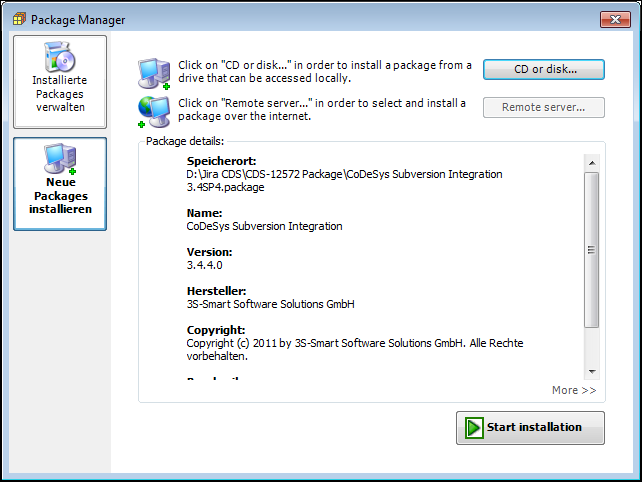This screenshot has height=482, width=642.
Task: Switch to "Installierte Packages verwalten" tab label
Action: [x=59, y=93]
